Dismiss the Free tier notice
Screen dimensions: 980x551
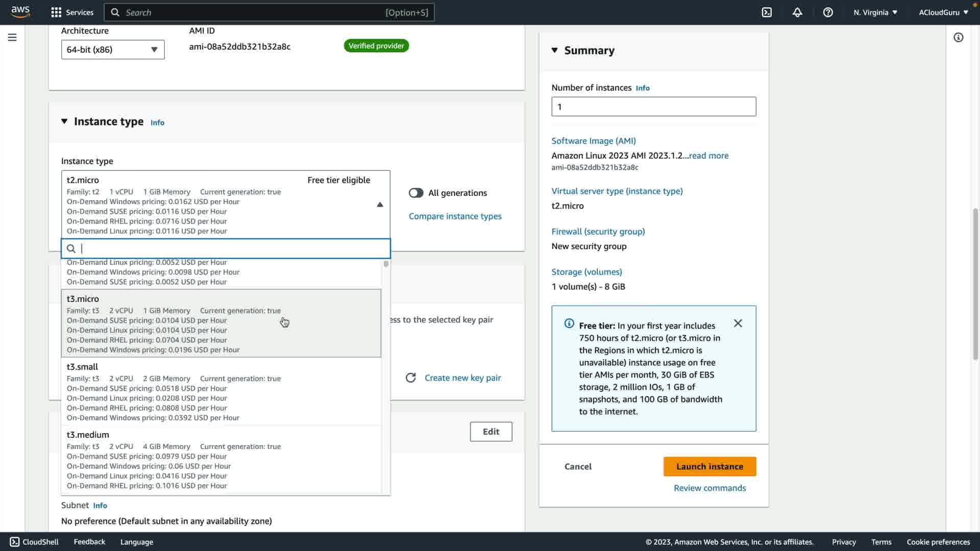(x=738, y=323)
